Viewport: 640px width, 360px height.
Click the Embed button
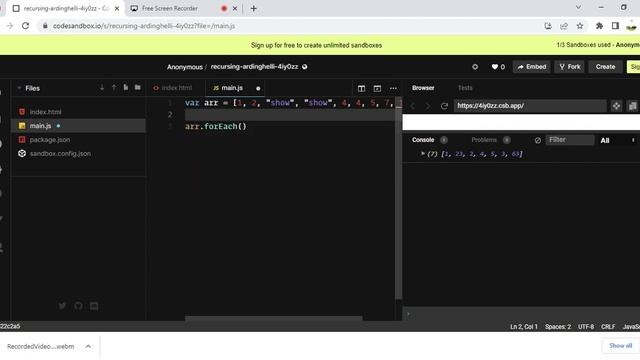click(x=532, y=67)
